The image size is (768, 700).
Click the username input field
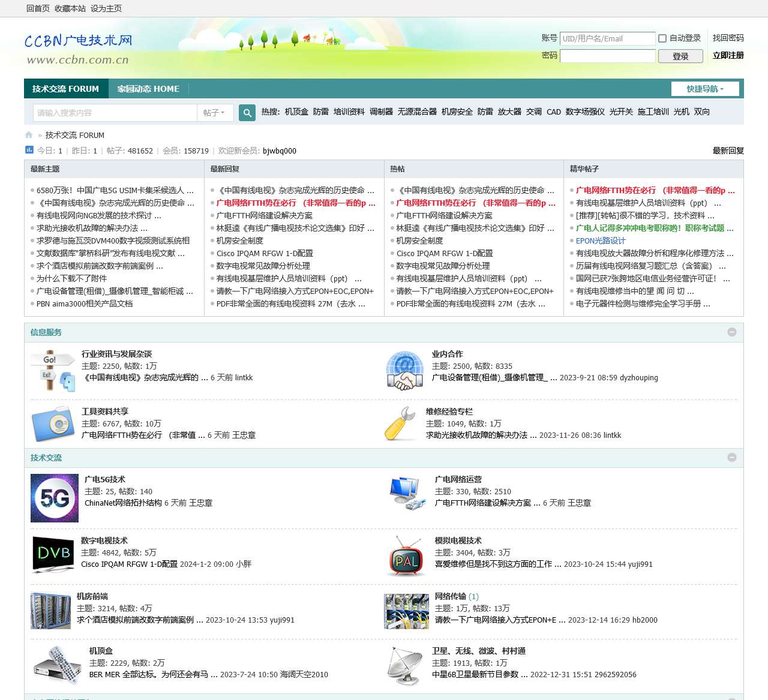[607, 38]
